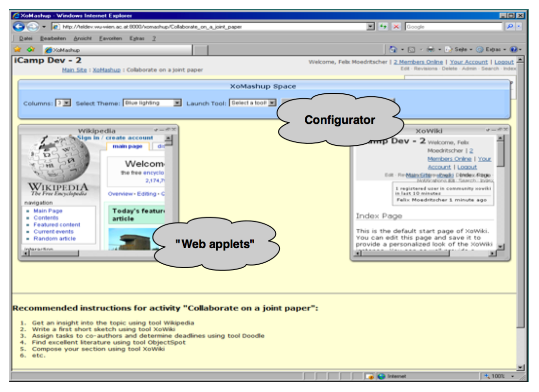The height and width of the screenshot is (392, 539).
Task: Open the ? help menu
Action: pyautogui.click(x=154, y=38)
